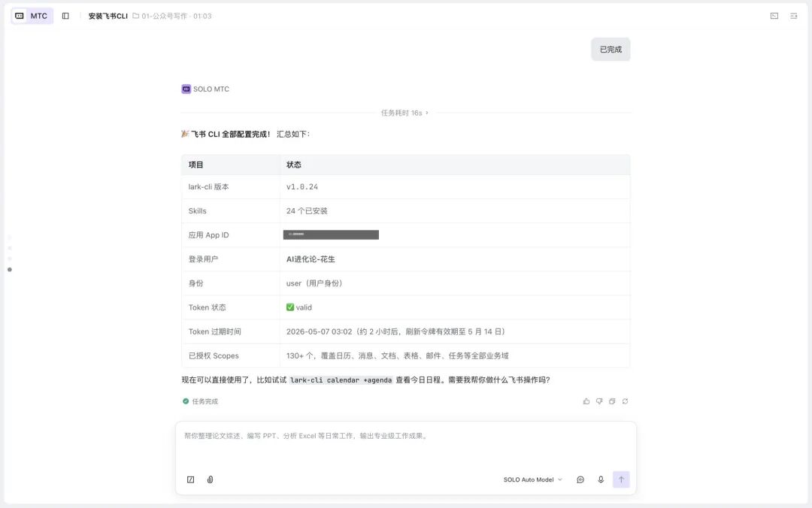812x508 pixels.
Task: Click the 已授权 Scopes row label
Action: click(x=214, y=355)
